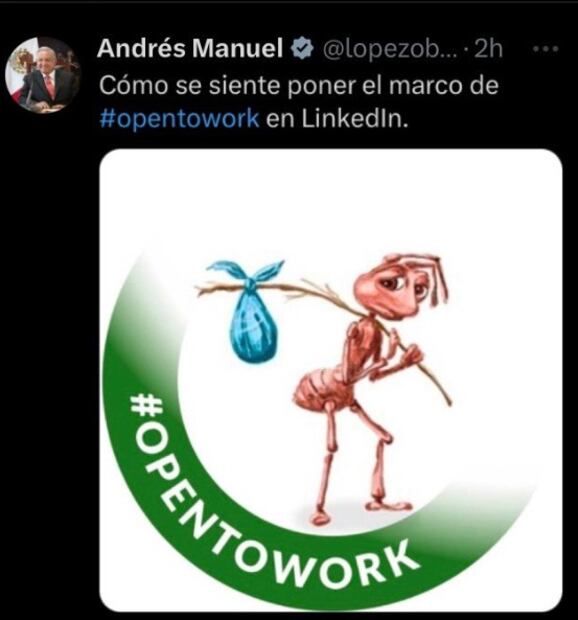Open the attached ant image

(x=331, y=380)
